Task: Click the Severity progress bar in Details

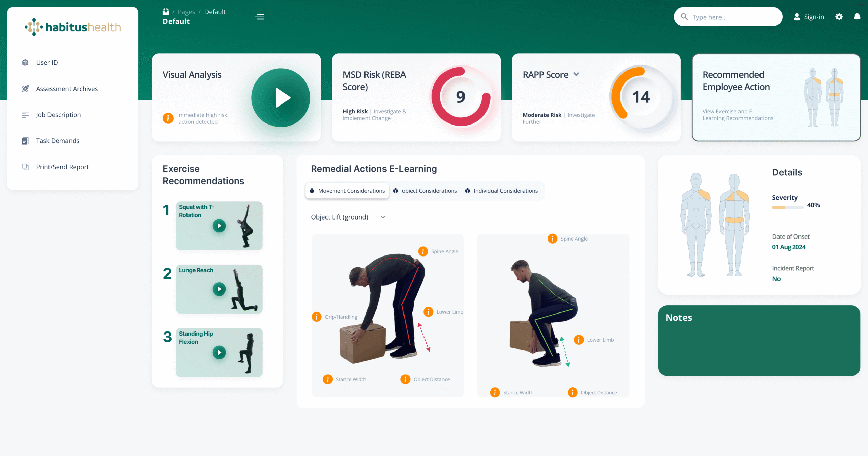Action: [x=787, y=207]
